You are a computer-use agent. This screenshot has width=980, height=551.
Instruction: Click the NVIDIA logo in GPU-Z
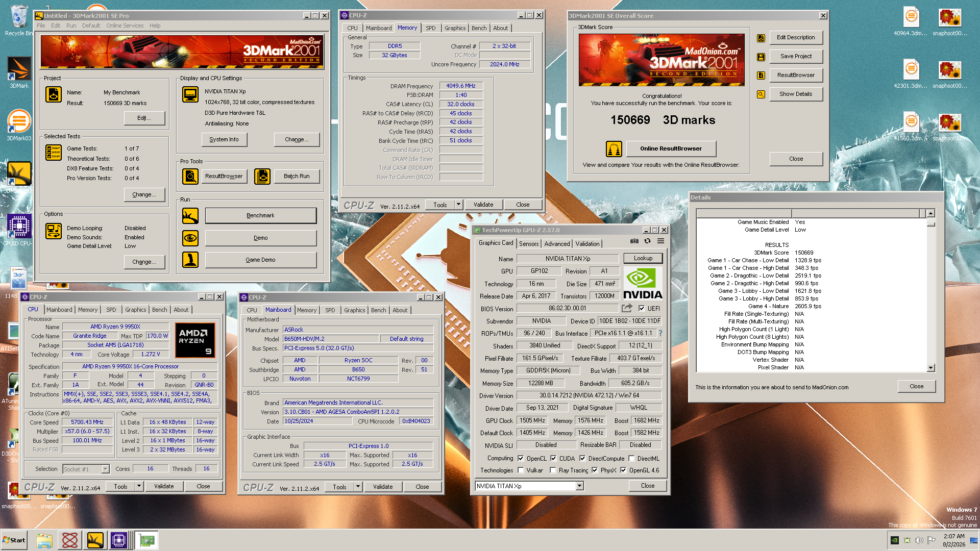[643, 284]
